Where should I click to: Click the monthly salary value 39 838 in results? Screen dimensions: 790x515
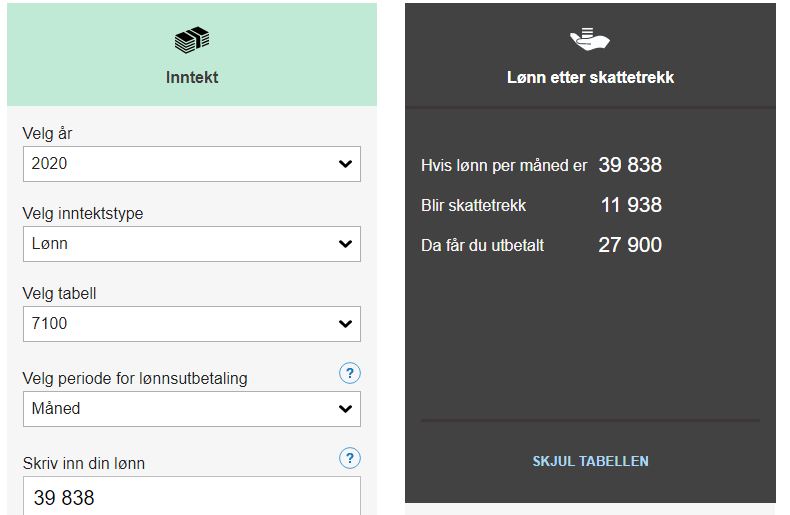pyautogui.click(x=630, y=165)
